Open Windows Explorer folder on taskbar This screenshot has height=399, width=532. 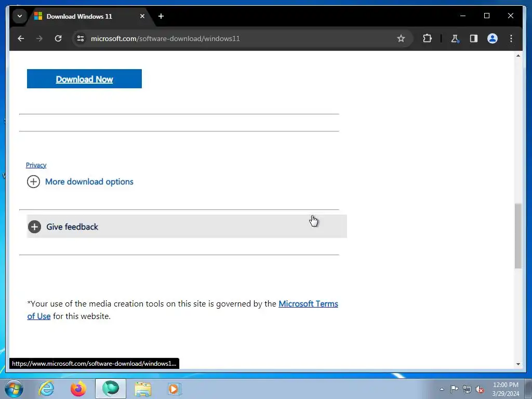[x=143, y=389]
